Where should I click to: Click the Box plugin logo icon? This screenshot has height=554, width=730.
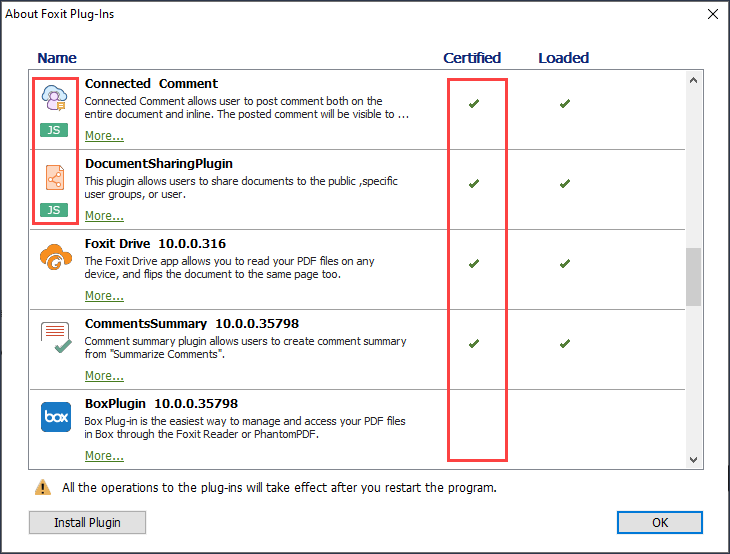pos(56,417)
